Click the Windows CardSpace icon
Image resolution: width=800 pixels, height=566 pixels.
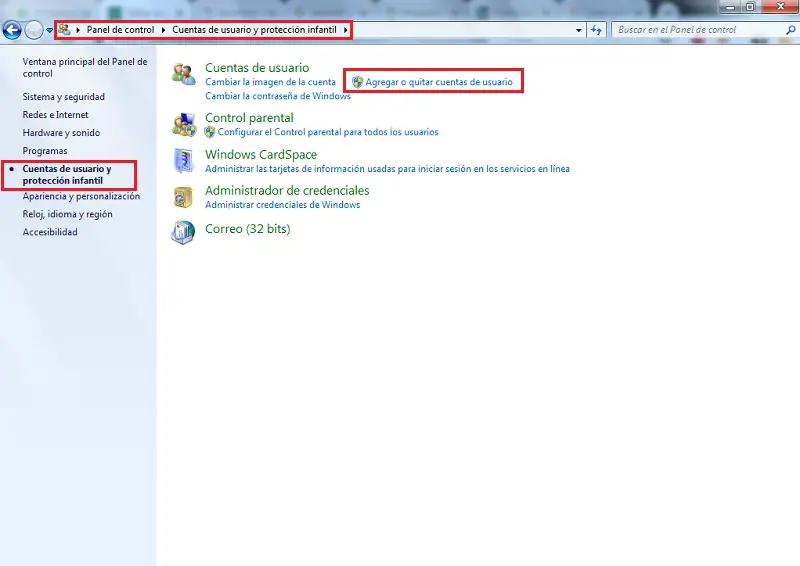tap(183, 161)
